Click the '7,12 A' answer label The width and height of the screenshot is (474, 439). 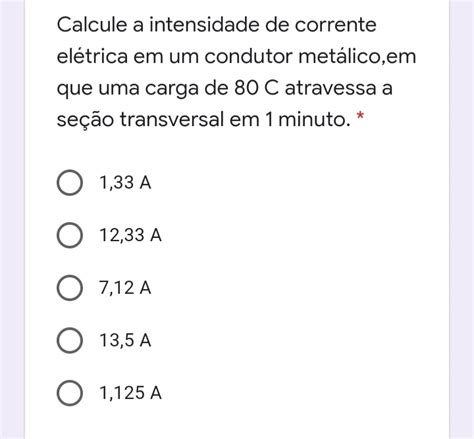[x=125, y=288]
